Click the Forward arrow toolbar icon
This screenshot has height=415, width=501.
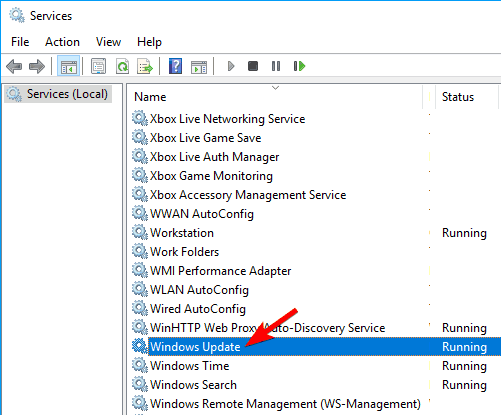point(37,66)
